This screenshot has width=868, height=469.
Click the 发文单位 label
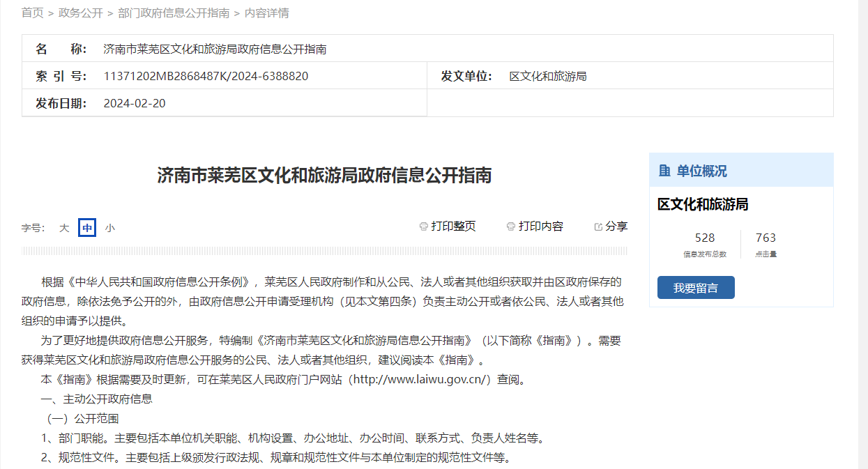[466, 76]
